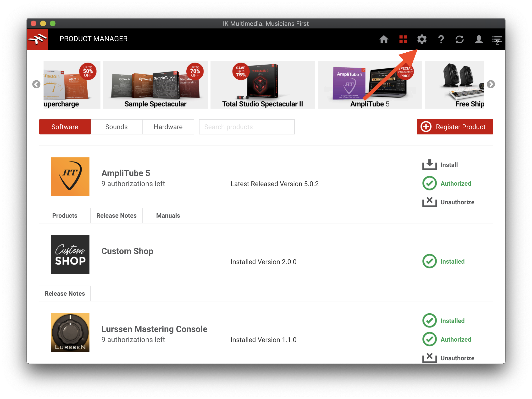
Task: Open the Supercharge 50% off banner
Action: pyautogui.click(x=72, y=85)
